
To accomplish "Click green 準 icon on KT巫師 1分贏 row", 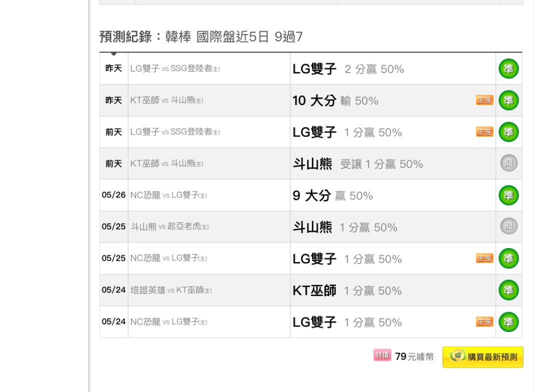I will point(508,290).
